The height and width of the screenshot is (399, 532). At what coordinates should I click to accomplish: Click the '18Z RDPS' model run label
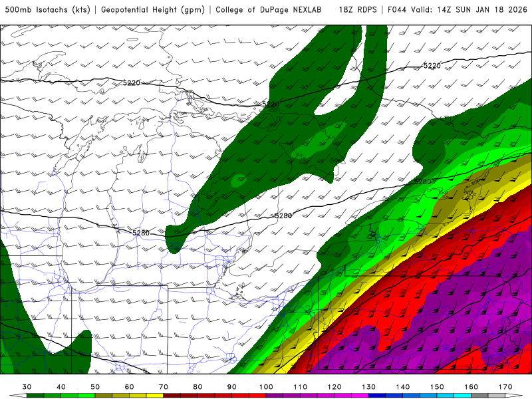point(358,10)
